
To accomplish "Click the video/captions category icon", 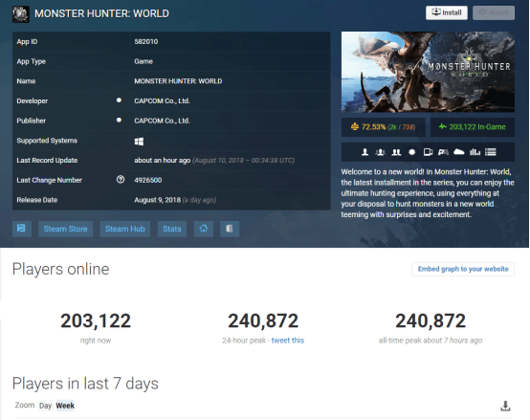I will coord(428,152).
